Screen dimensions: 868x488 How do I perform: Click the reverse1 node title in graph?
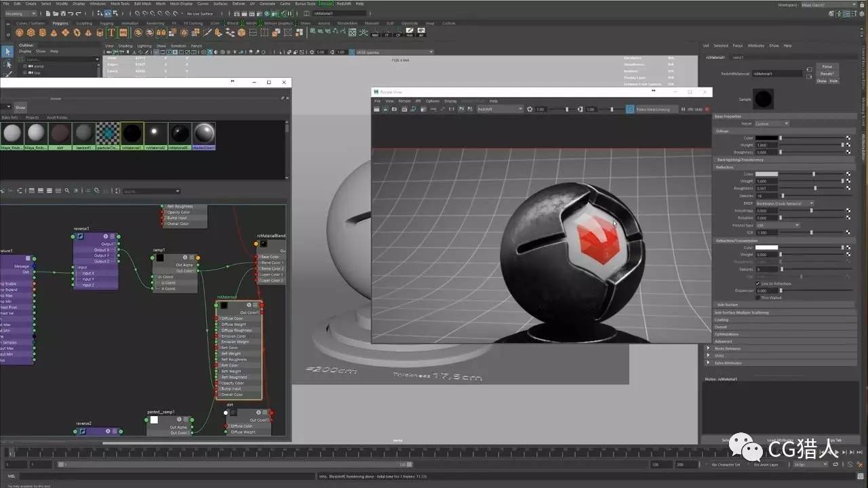pyautogui.click(x=82, y=229)
